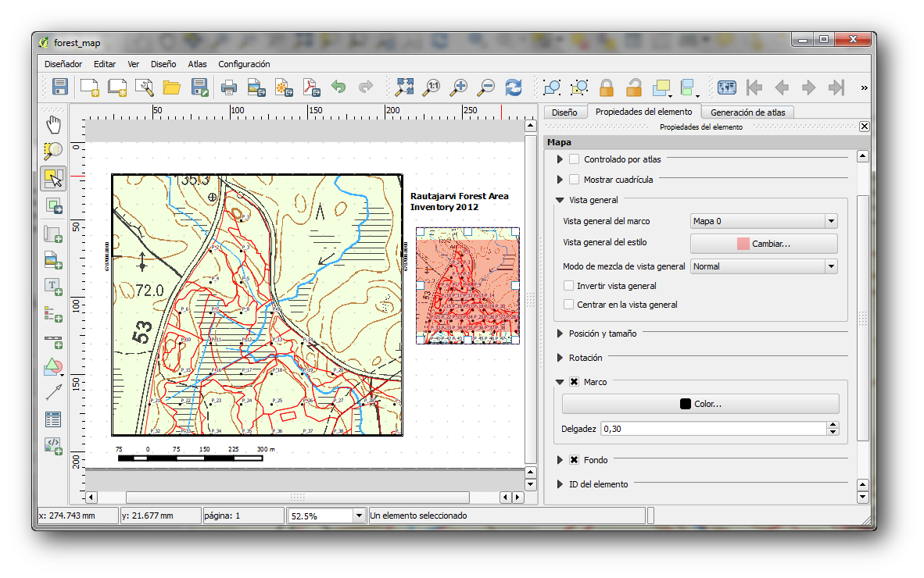Tick the Mostrar cuadrícula checkbox
The height and width of the screenshot is (578, 924).
[x=574, y=180]
